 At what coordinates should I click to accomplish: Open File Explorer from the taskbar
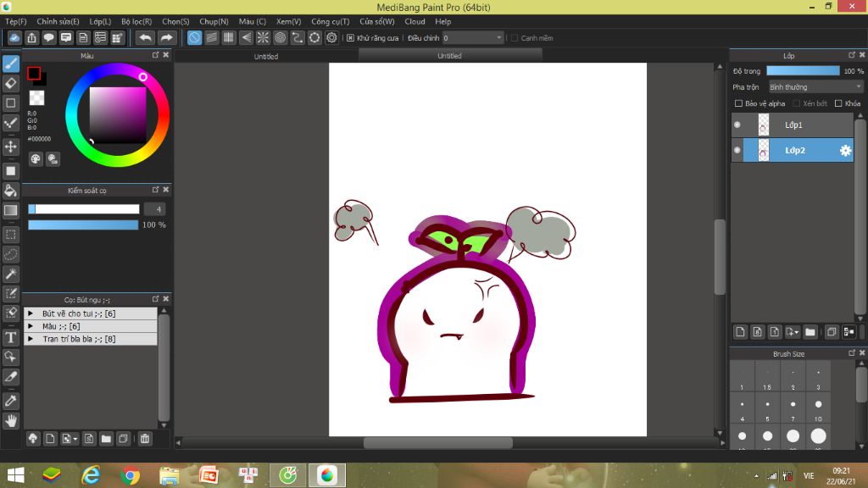(x=169, y=475)
